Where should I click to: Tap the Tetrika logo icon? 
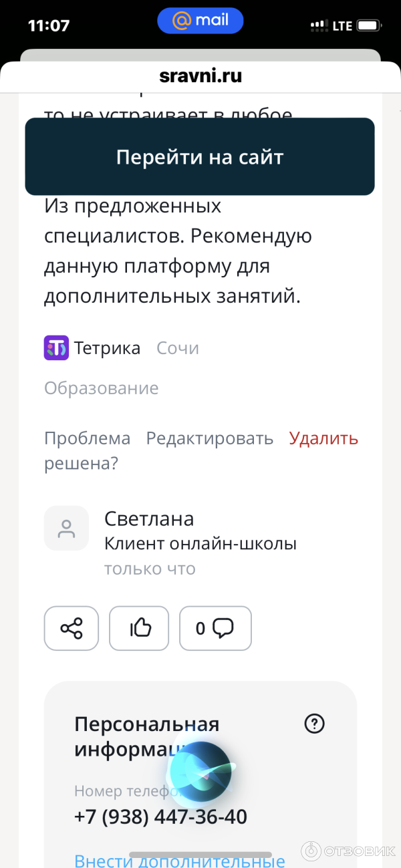click(56, 348)
